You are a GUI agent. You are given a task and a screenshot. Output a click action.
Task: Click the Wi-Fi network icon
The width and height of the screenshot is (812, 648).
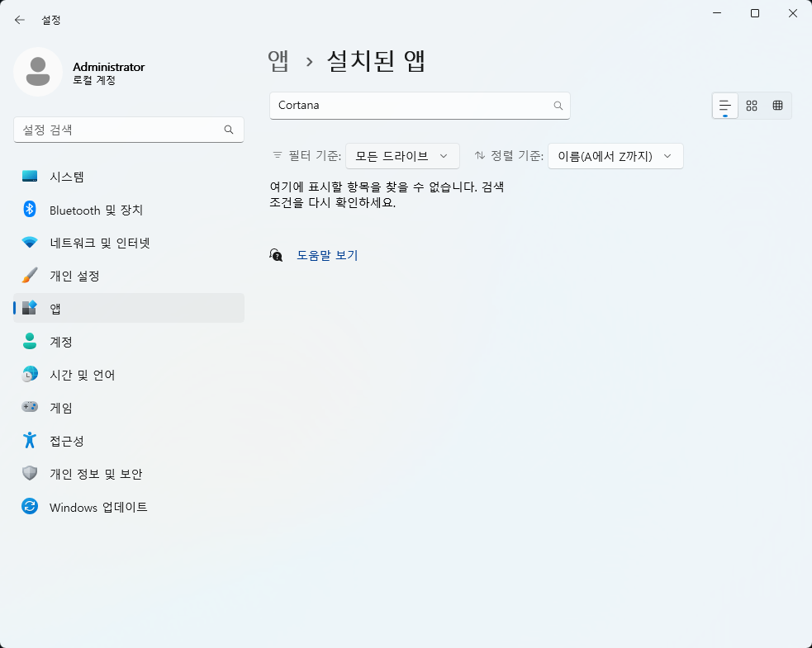tap(30, 242)
